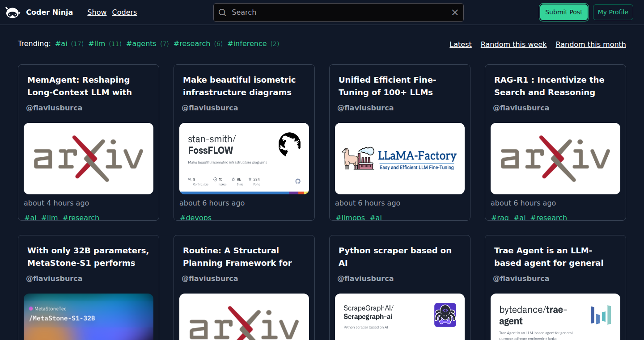
Task: Click the Submit Post button
Action: tap(563, 13)
